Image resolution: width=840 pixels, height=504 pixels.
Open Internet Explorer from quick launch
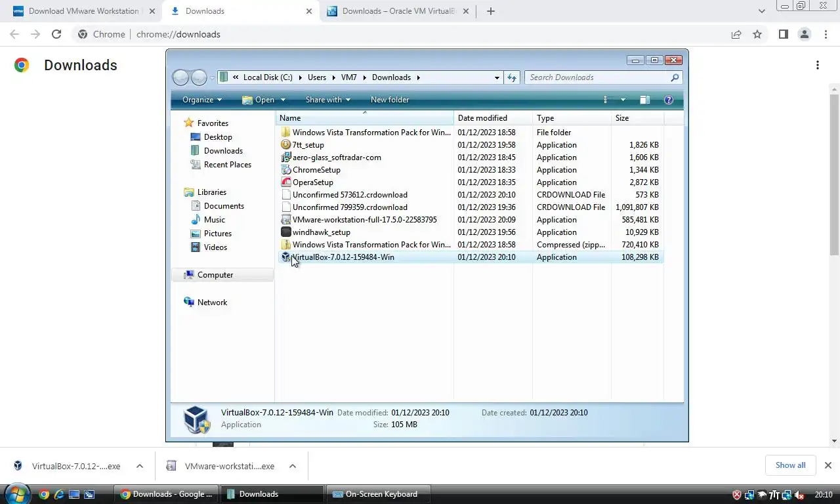(59, 494)
